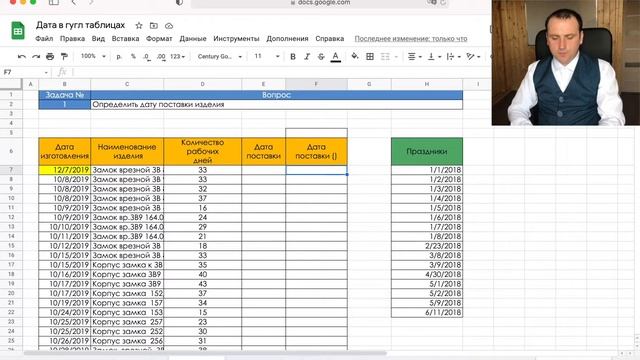
Task: Select row 7 header
Action: (x=11, y=170)
